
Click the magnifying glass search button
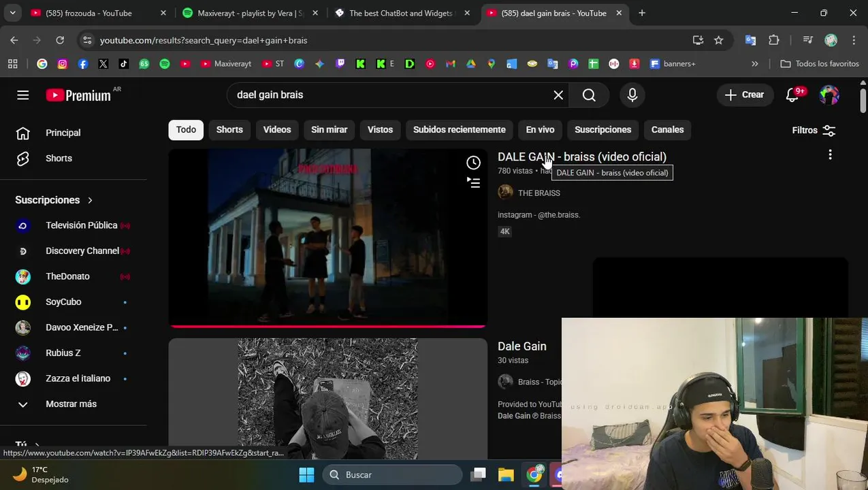[589, 95]
